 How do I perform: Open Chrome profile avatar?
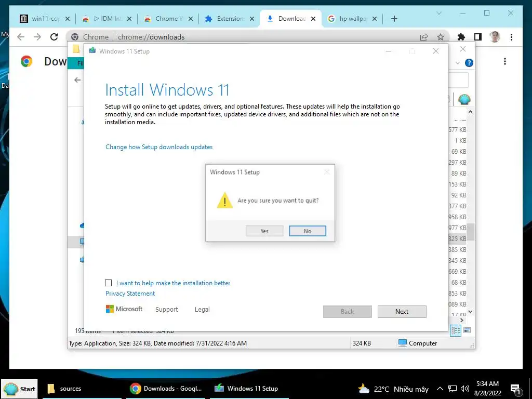tap(495, 37)
